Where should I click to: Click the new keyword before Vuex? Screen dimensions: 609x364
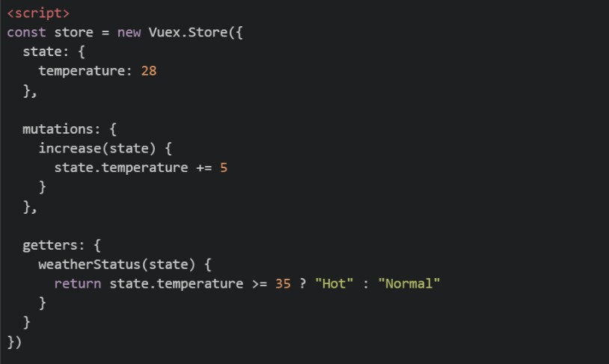point(129,32)
